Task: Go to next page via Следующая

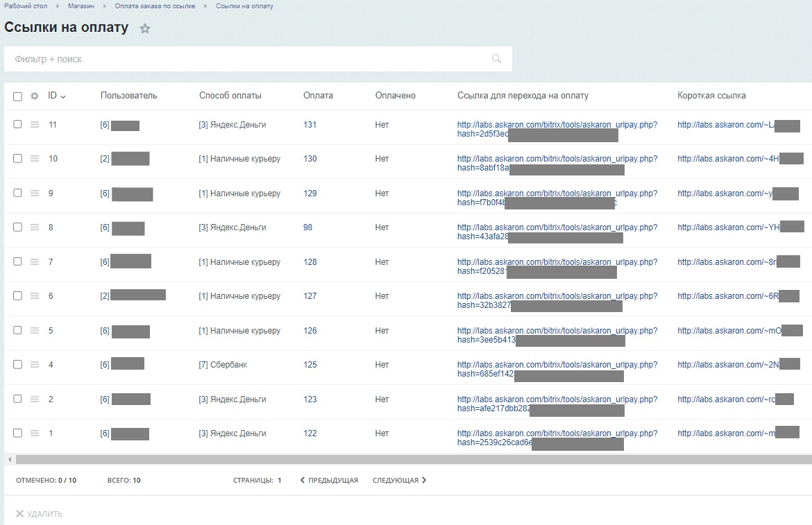Action: tap(399, 480)
